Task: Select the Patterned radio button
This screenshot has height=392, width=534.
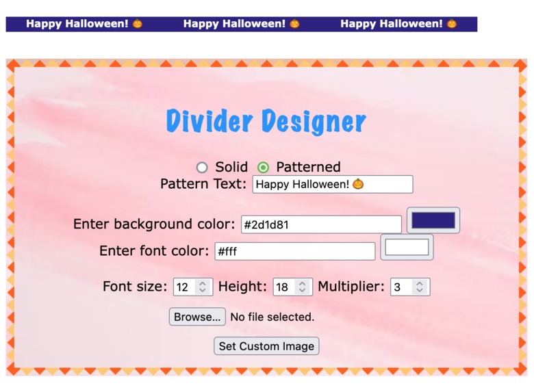Action: 263,168
